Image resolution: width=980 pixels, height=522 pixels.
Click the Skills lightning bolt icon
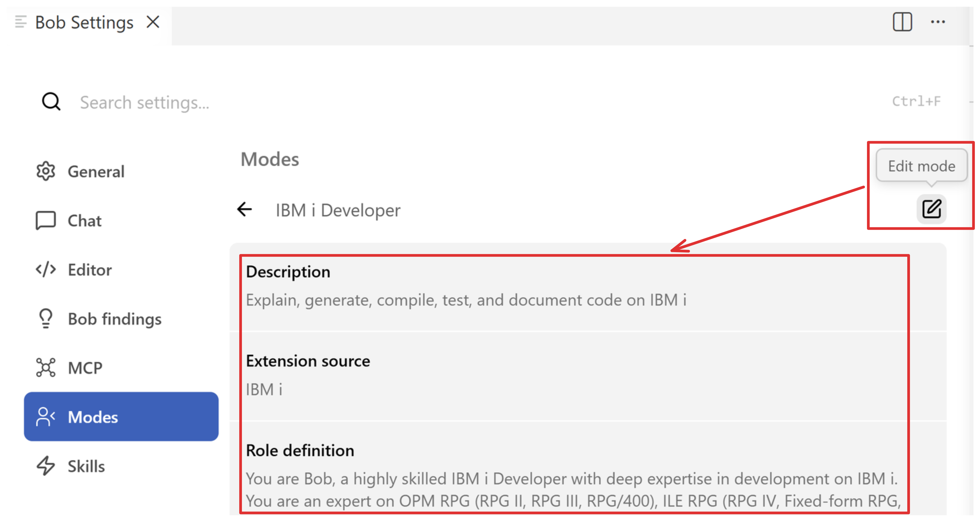(46, 466)
